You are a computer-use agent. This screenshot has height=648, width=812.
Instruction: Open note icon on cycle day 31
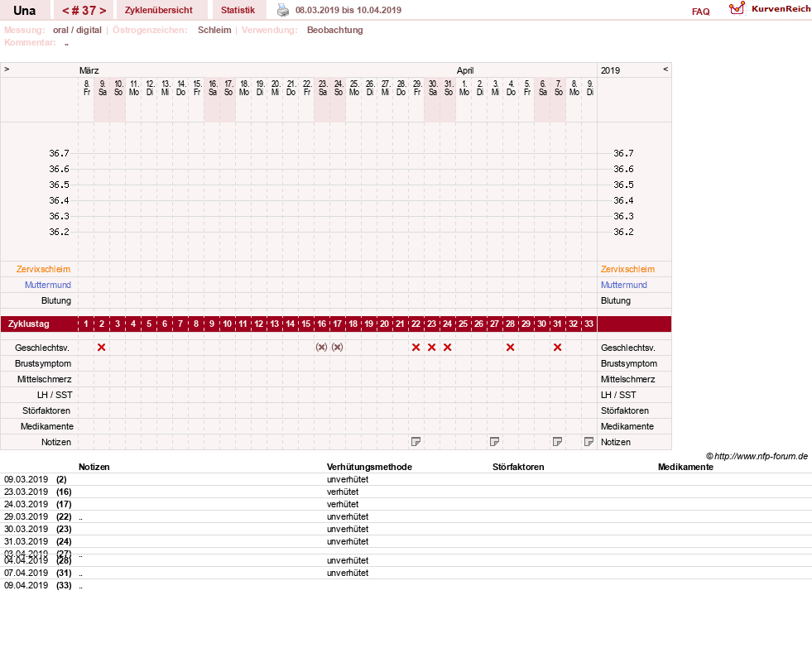557,441
